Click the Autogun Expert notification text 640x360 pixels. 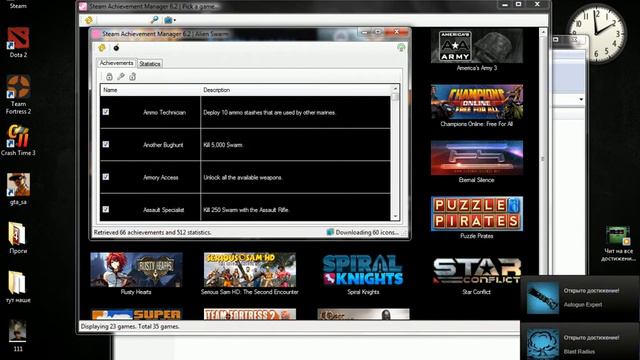click(x=583, y=304)
